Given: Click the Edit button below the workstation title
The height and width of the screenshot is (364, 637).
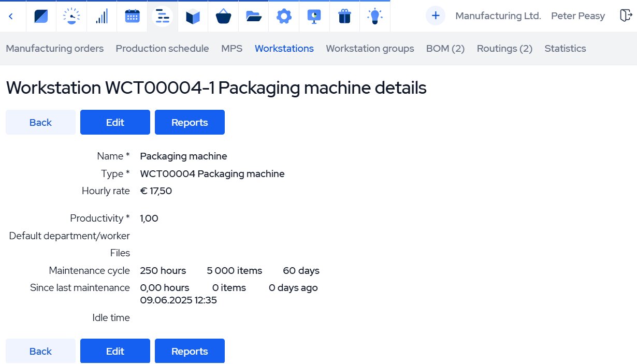Looking at the screenshot, I should point(115,122).
